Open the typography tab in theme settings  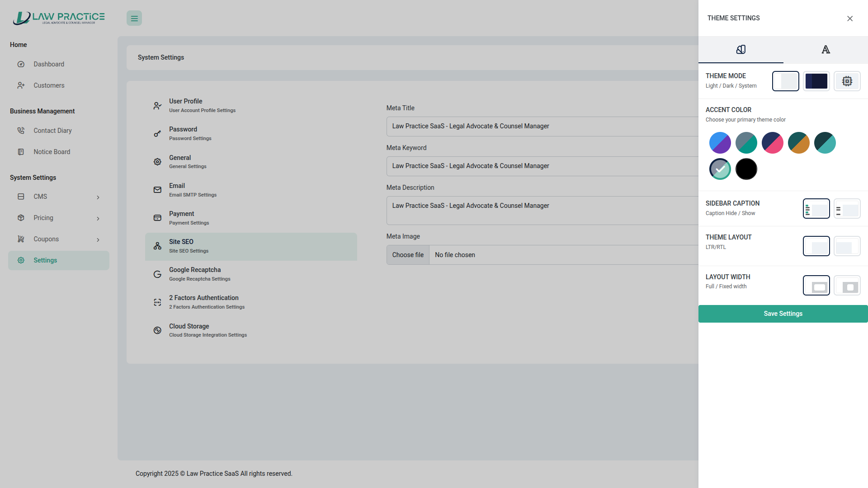point(826,50)
